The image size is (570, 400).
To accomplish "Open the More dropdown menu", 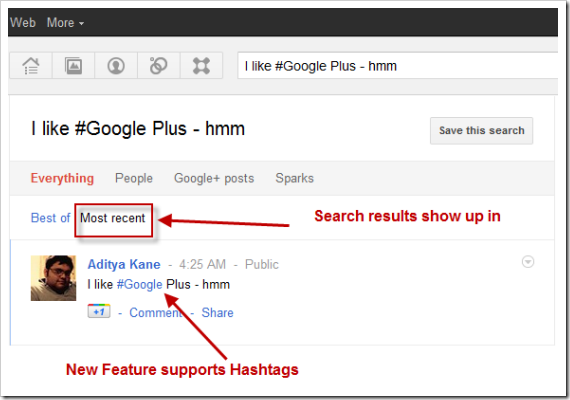I will point(65,23).
